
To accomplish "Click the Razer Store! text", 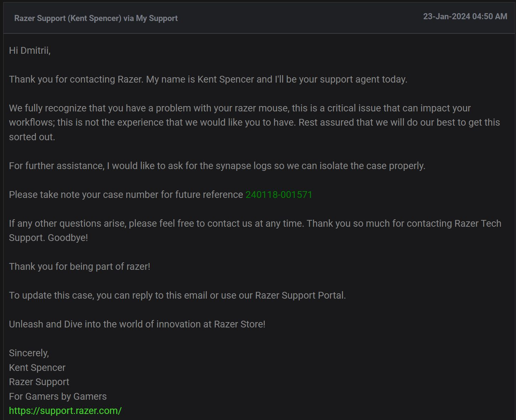I will tap(239, 324).
